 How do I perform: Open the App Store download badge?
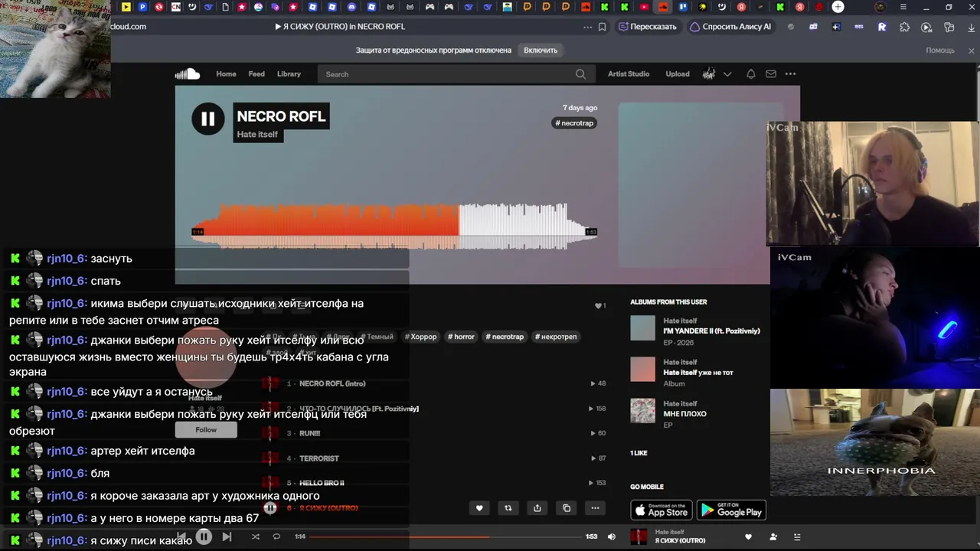click(661, 510)
